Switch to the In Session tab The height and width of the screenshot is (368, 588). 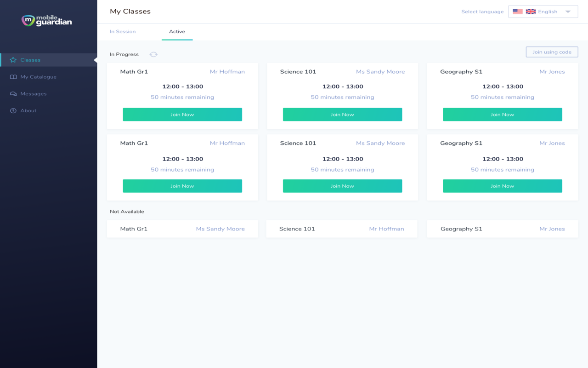click(123, 32)
